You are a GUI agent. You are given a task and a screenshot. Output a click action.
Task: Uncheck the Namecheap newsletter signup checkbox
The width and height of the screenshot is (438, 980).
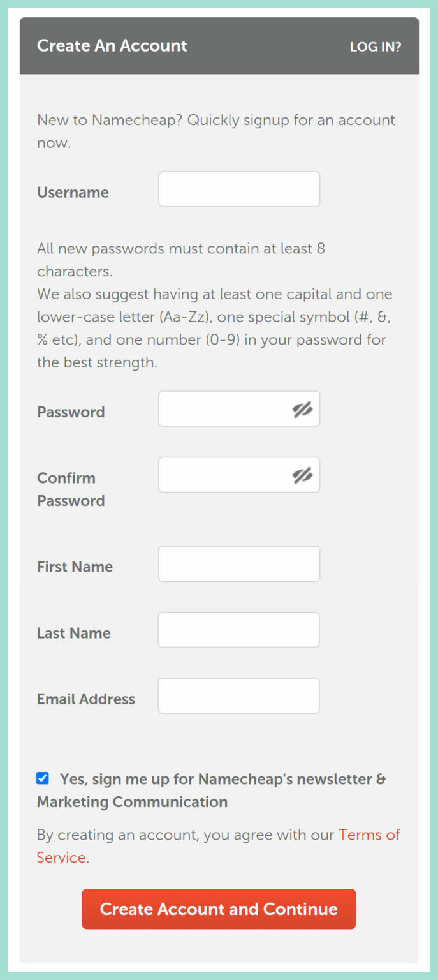[43, 778]
